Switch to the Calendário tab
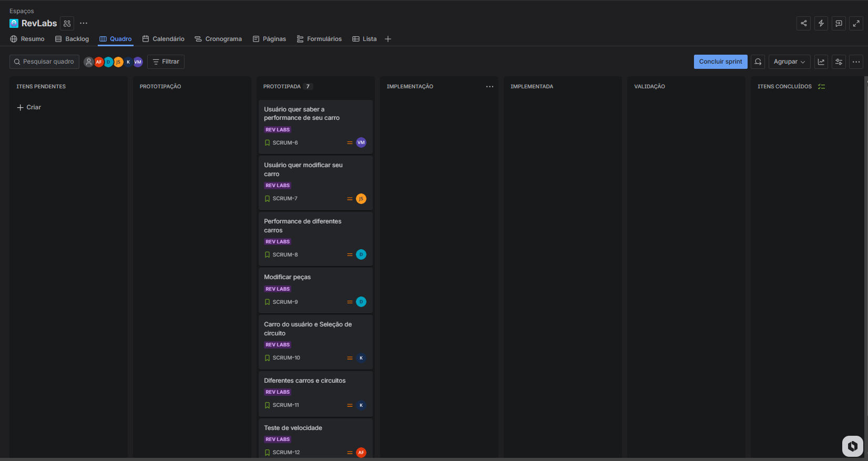Screen dimensions: 868x461 pos(164,39)
